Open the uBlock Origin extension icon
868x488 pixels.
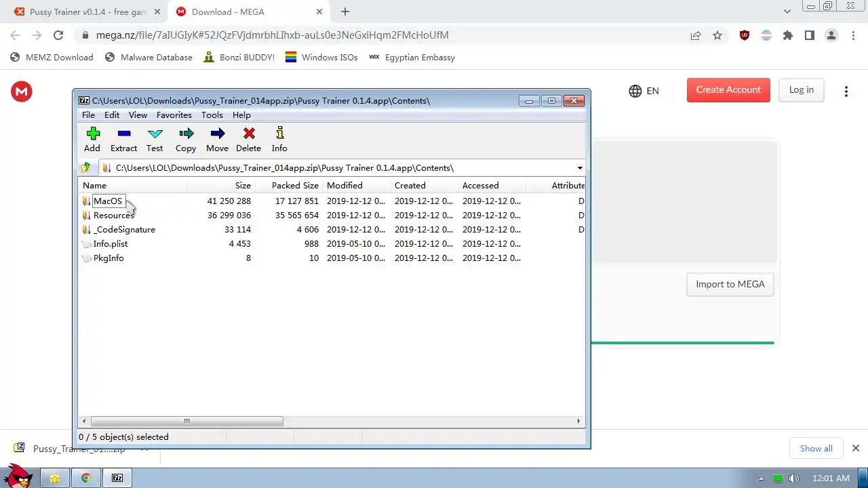(x=745, y=35)
